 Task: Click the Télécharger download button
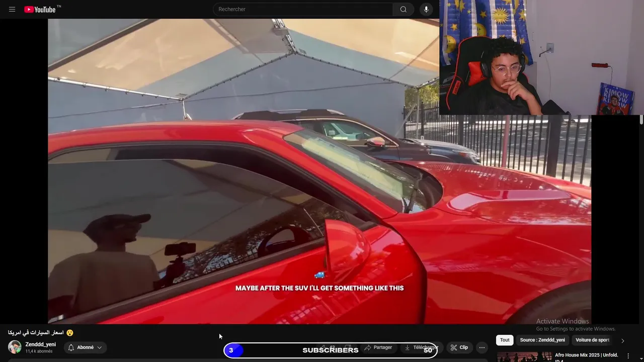click(x=421, y=347)
